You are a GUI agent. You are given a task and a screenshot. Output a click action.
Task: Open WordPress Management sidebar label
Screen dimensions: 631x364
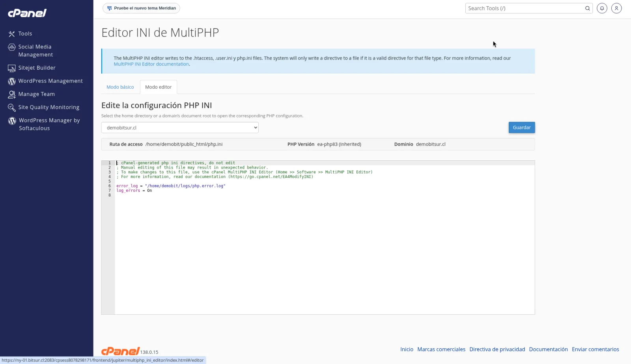[x=50, y=81]
